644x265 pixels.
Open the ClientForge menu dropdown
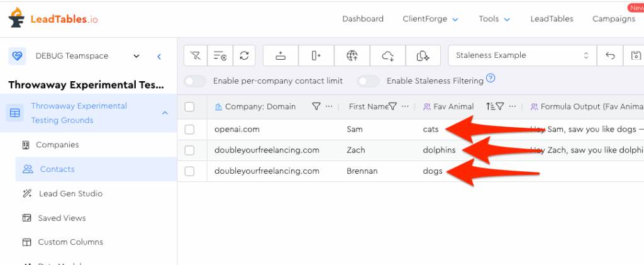point(430,19)
